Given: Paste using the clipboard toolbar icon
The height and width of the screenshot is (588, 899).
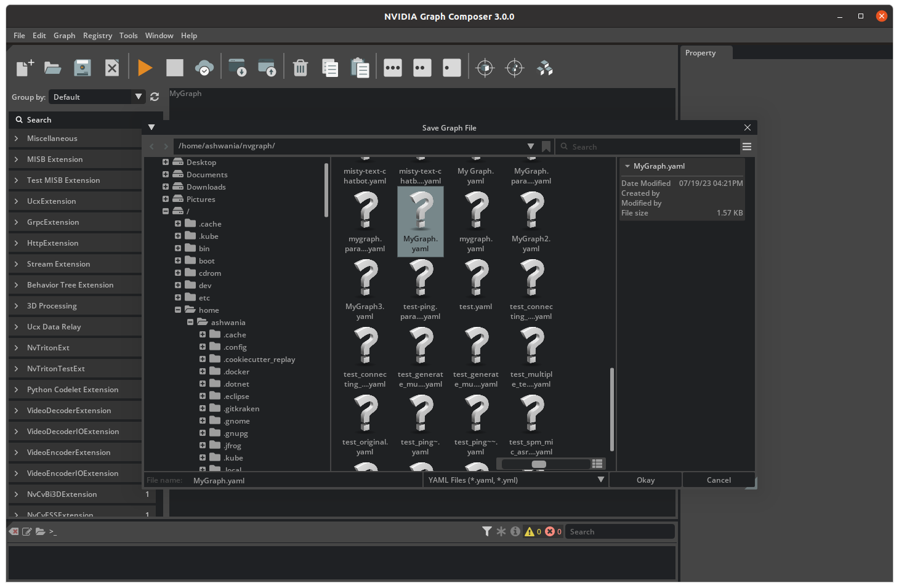Looking at the screenshot, I should tap(360, 68).
